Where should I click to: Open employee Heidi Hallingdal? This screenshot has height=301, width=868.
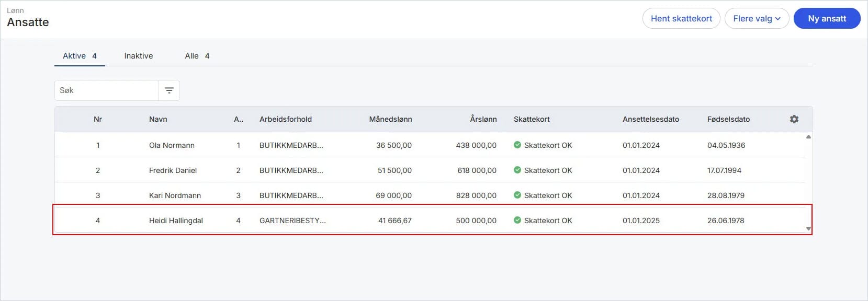point(176,221)
